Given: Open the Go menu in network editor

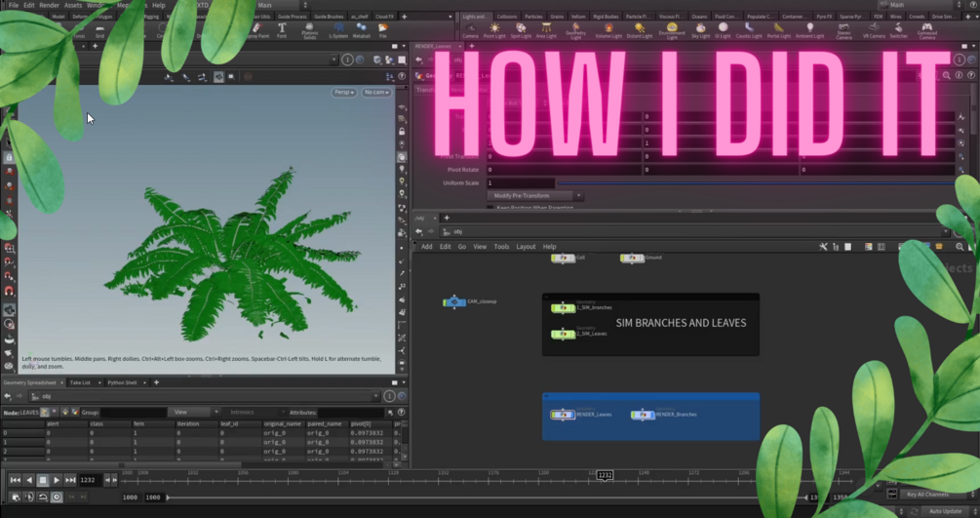Looking at the screenshot, I should click(462, 247).
